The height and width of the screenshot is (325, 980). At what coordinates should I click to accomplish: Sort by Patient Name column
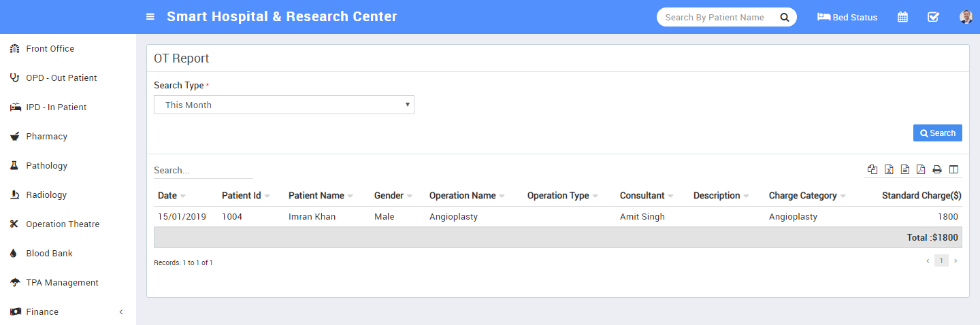(x=321, y=196)
